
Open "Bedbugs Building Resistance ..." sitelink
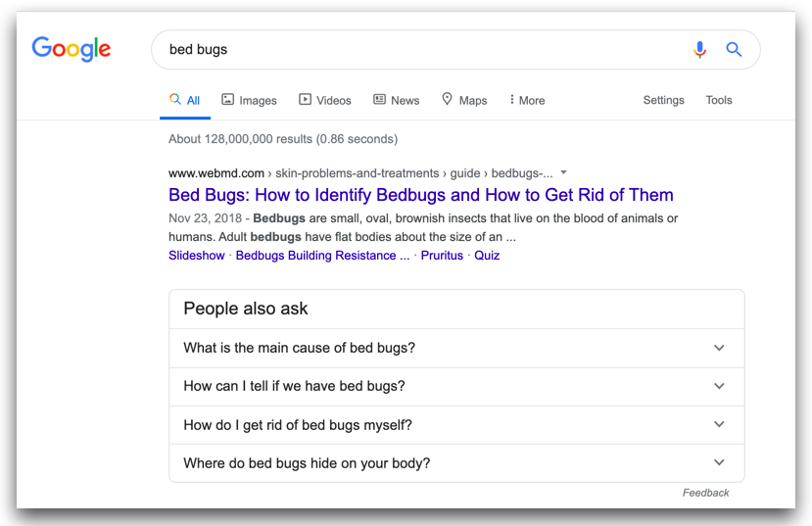click(x=322, y=256)
